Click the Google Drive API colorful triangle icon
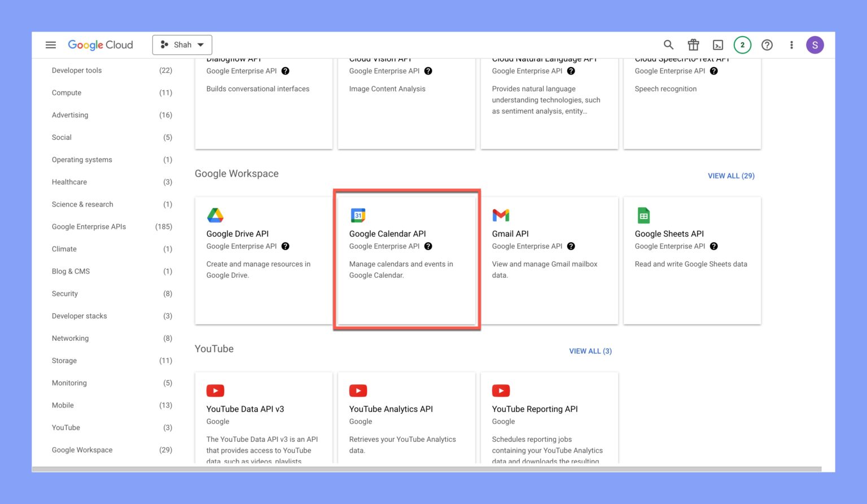The image size is (867, 504). (x=216, y=215)
